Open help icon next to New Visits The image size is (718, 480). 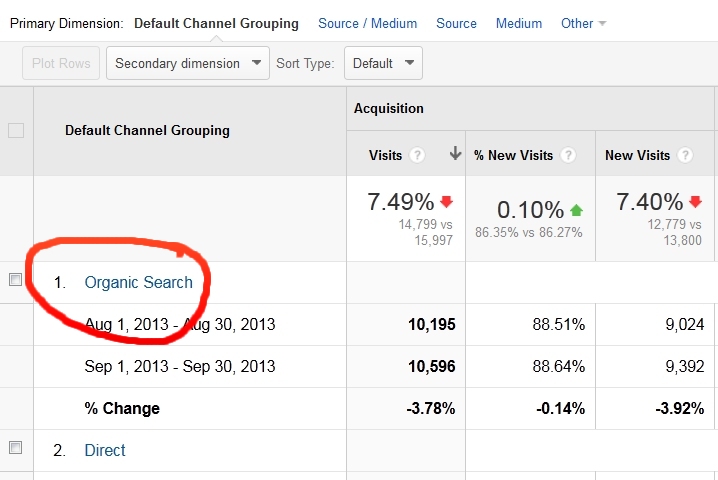[685, 155]
